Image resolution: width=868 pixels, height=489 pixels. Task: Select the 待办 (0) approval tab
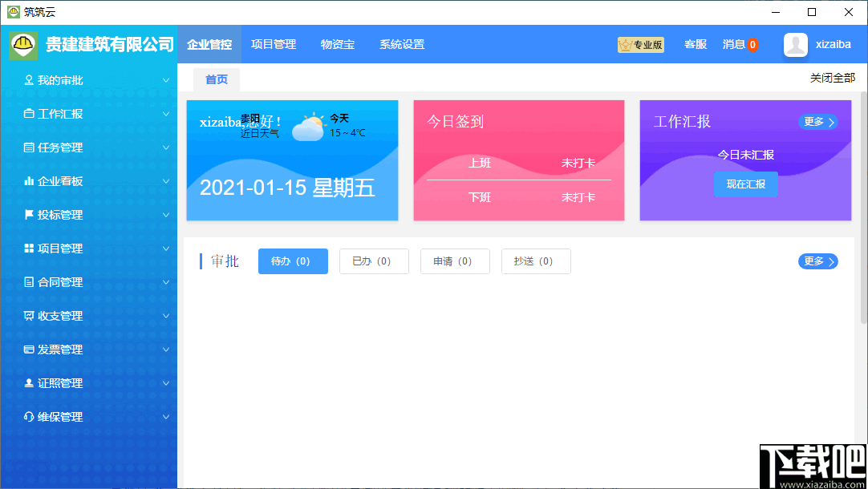coord(293,261)
